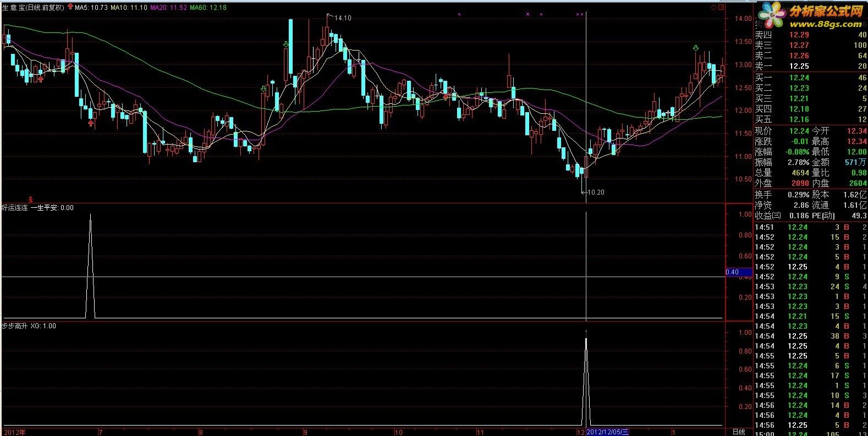Click the 总量 4694 value
868x436 pixels.
(800, 173)
